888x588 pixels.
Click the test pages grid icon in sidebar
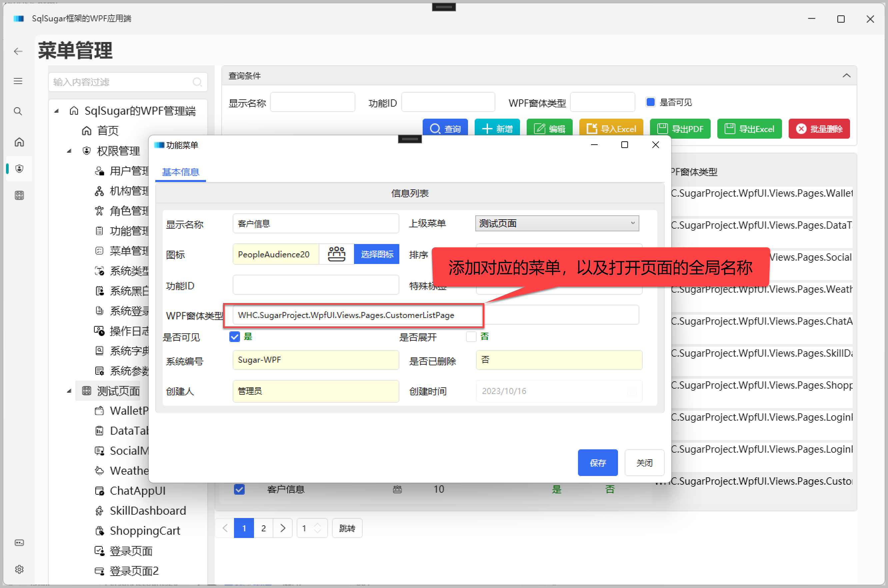(19, 195)
